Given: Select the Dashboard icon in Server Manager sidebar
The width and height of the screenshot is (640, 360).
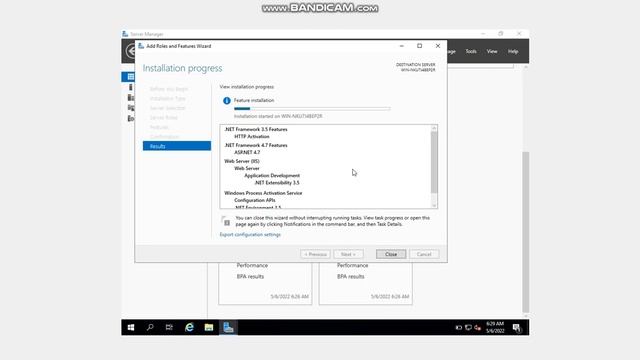Looking at the screenshot, I should coord(130,77).
